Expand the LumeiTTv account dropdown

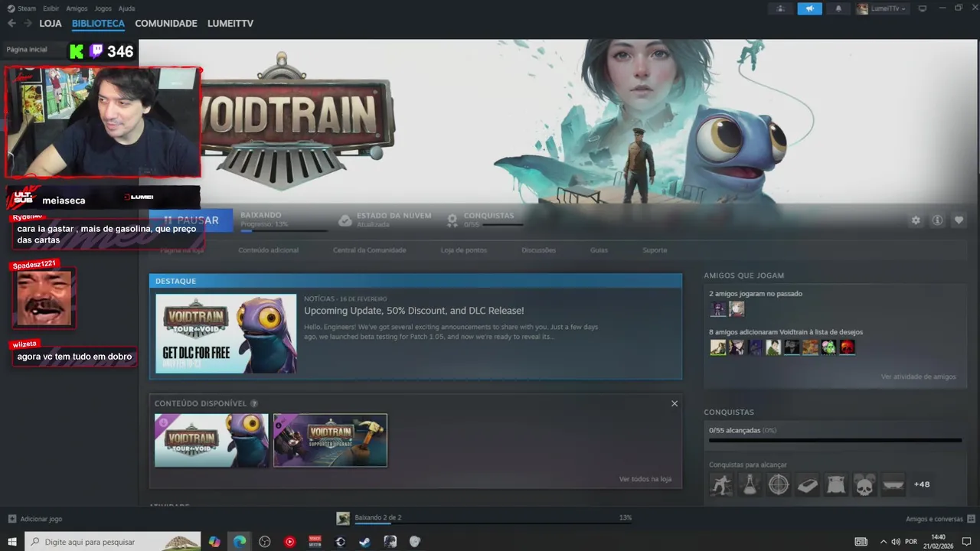tap(882, 8)
